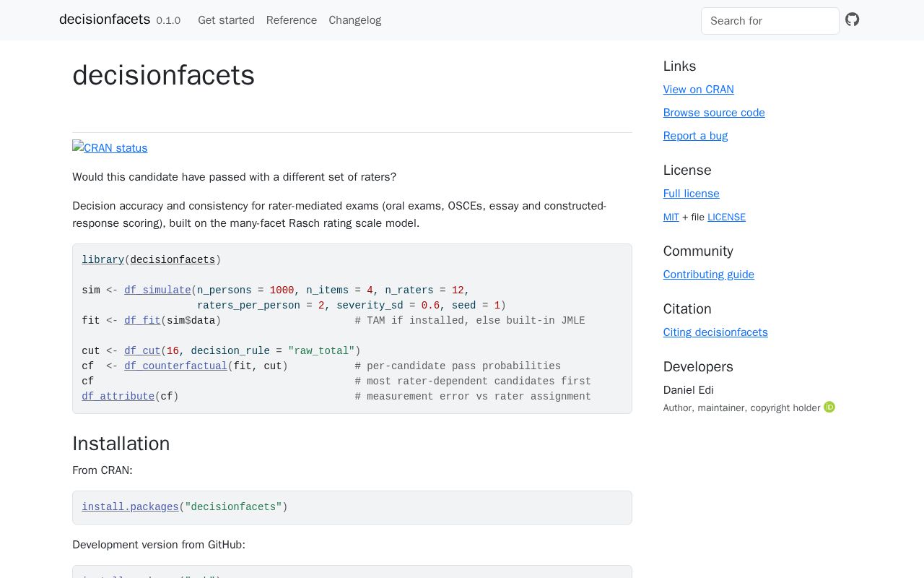Click the Report a bug link
Viewport: 924px width, 578px height.
pos(695,136)
